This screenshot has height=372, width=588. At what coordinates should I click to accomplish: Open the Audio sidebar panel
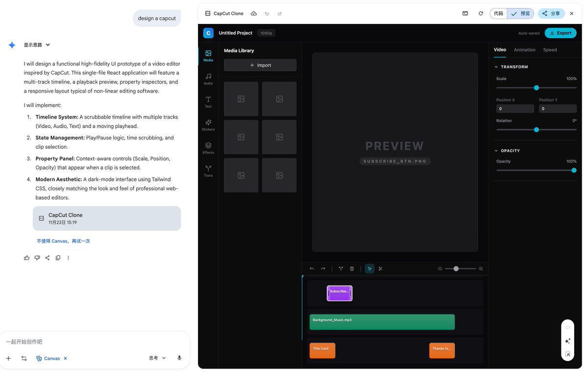pyautogui.click(x=208, y=79)
